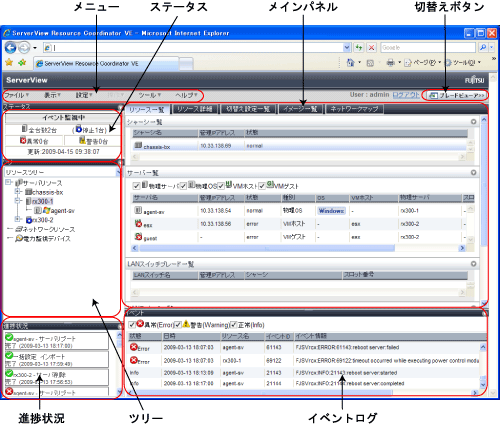The width and height of the screenshot is (500, 424).
Task: Collapse the シャーシ一覧 section
Action: [x=473, y=122]
